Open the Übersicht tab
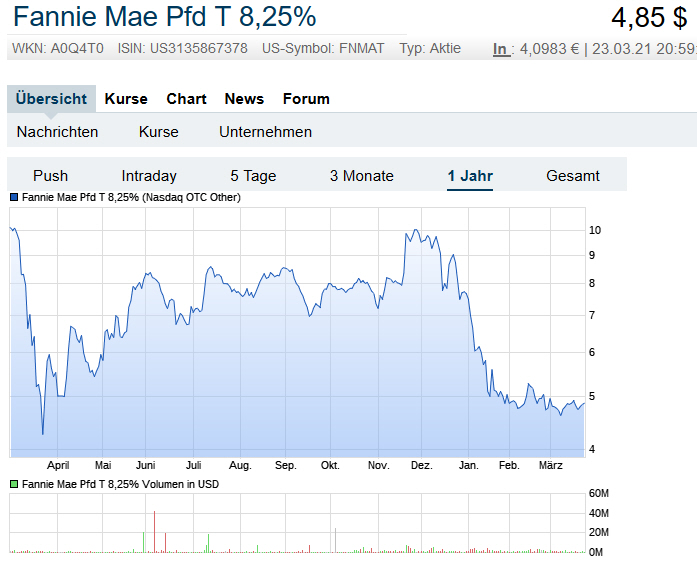The width and height of the screenshot is (697, 564). pyautogui.click(x=52, y=99)
